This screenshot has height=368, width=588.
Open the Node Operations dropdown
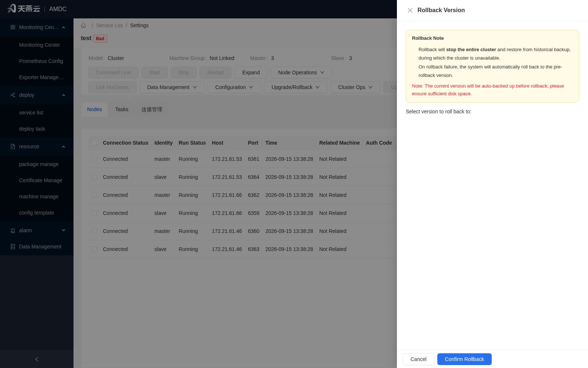301,72
